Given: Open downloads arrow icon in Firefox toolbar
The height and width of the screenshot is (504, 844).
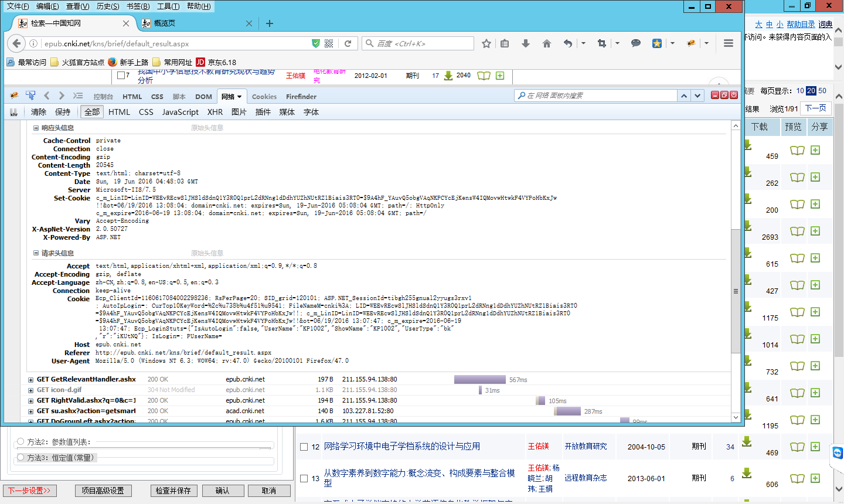Looking at the screenshot, I should pyautogui.click(x=526, y=43).
